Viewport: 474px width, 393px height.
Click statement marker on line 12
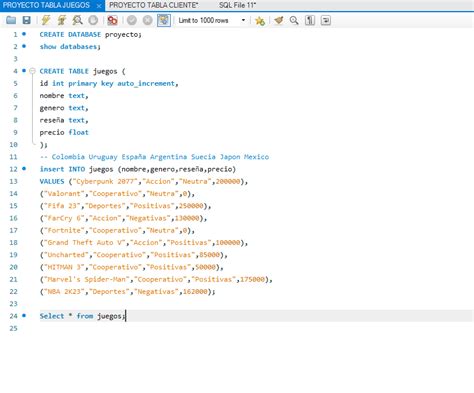[x=24, y=168]
